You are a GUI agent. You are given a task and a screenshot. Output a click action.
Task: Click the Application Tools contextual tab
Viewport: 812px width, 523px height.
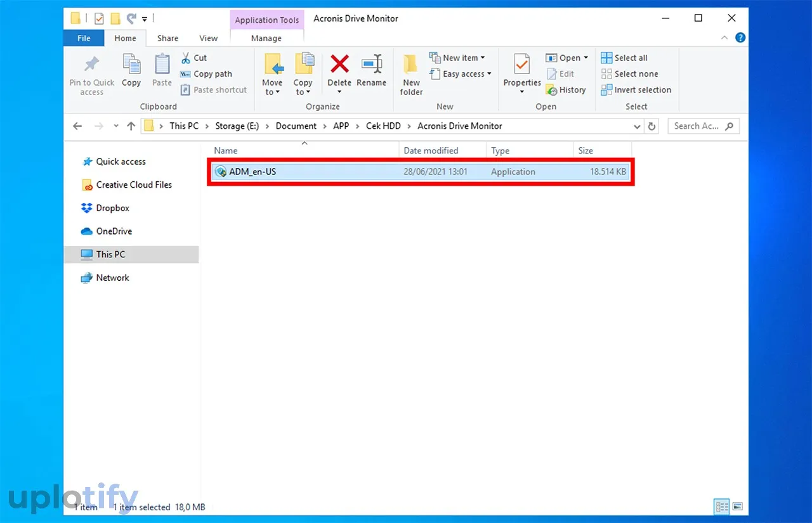coord(266,20)
